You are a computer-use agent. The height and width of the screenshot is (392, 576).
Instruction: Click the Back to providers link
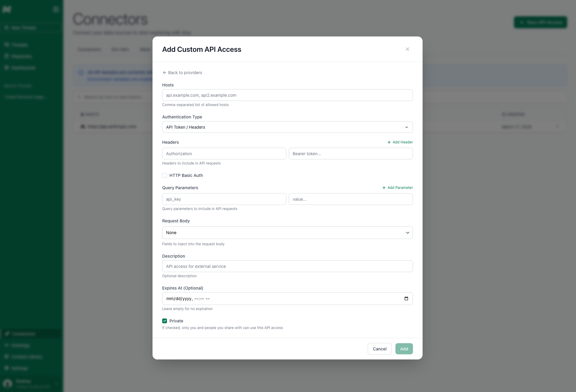185,73
